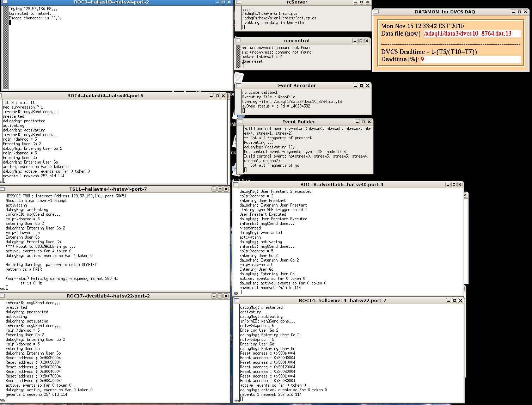Open the window menu icon of the ROC3 terminal
This screenshot has width=532, height=405.
pos(5,2)
